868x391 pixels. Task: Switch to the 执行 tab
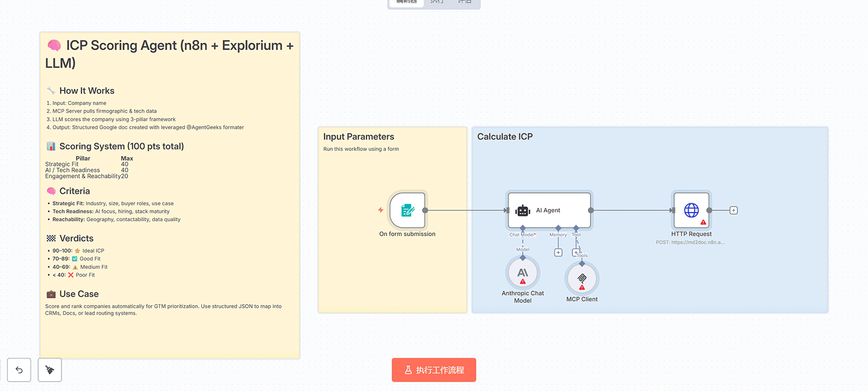point(437,2)
